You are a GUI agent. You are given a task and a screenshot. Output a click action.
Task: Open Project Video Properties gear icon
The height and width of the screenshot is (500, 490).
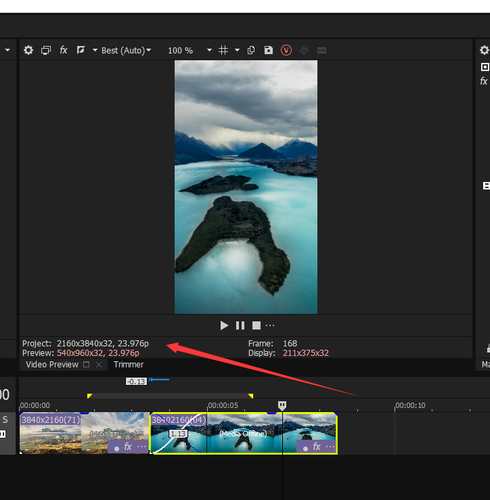pyautogui.click(x=28, y=50)
